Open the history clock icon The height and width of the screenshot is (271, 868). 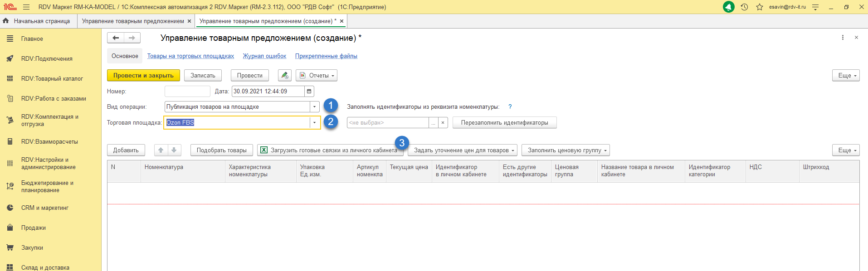tap(744, 7)
